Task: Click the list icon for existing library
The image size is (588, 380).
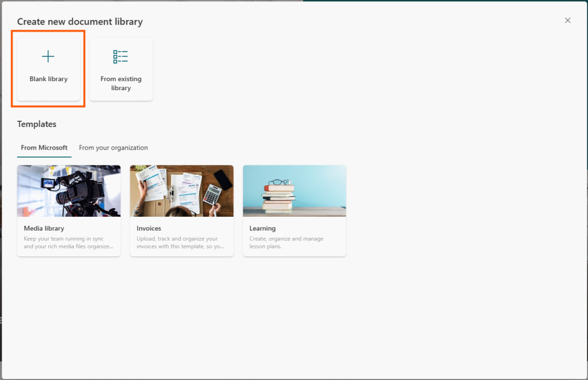Action: tap(121, 57)
